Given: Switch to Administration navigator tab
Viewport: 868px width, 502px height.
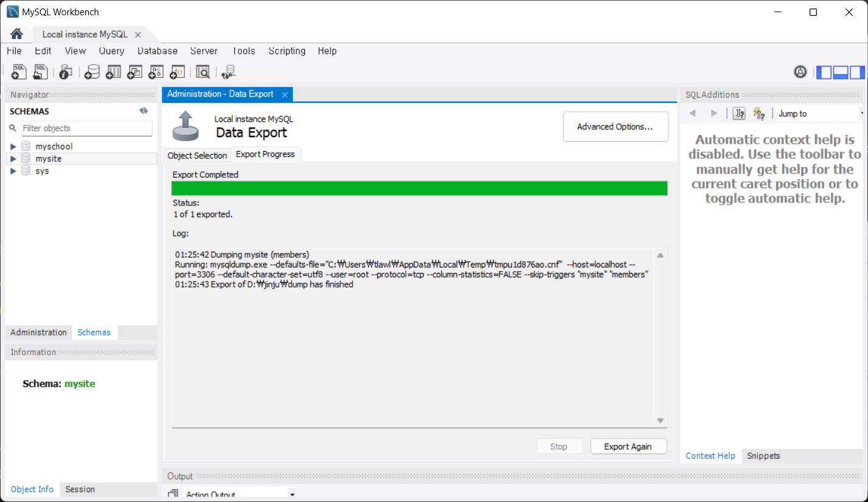Looking at the screenshot, I should [x=38, y=333].
